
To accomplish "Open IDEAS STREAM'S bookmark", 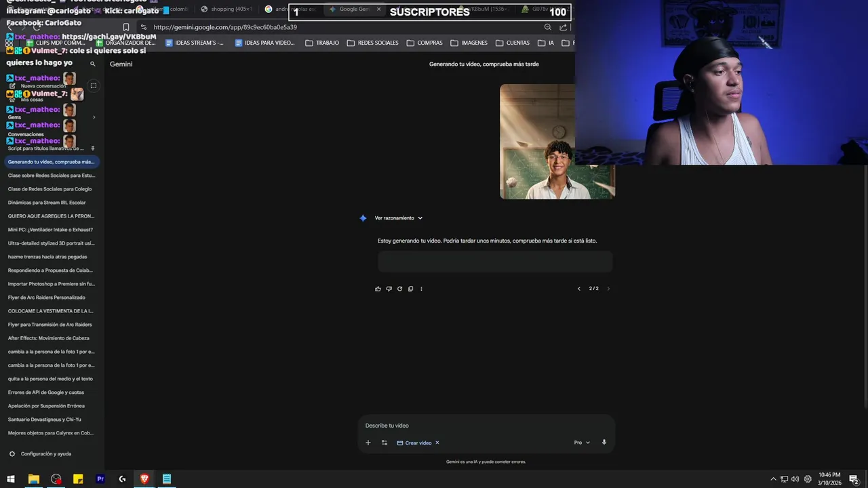I will point(194,43).
